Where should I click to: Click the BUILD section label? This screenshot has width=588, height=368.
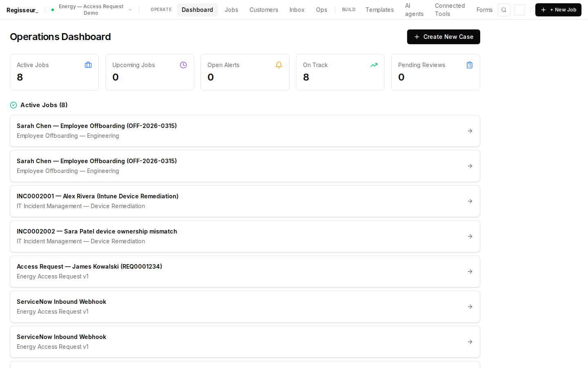tap(349, 10)
